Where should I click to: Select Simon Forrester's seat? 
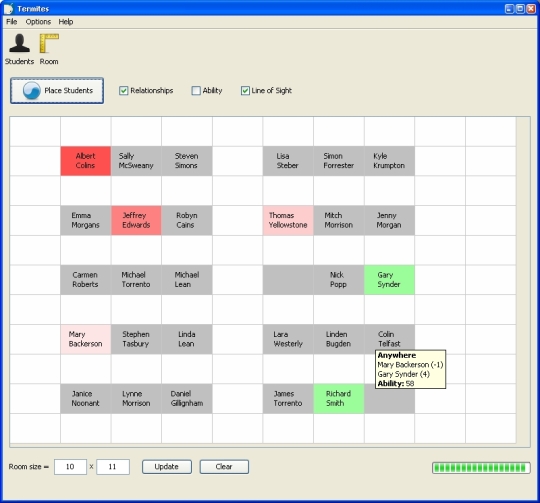tap(339, 161)
